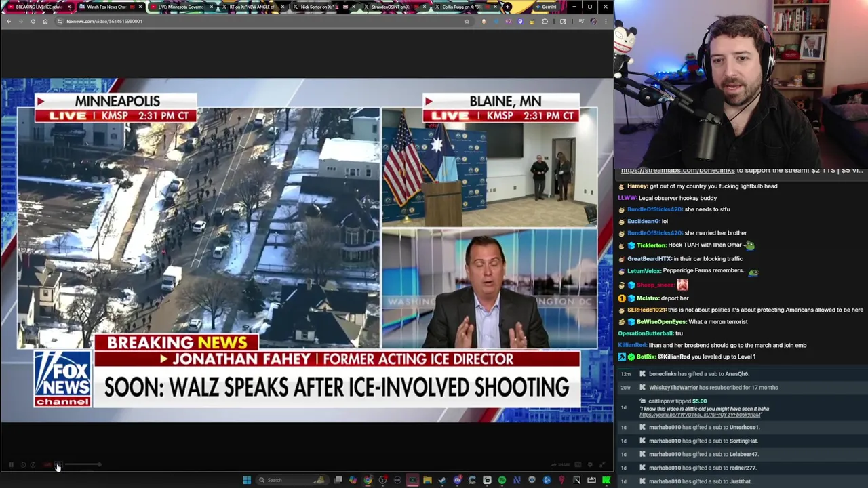Open the browser profile avatar

593,22
